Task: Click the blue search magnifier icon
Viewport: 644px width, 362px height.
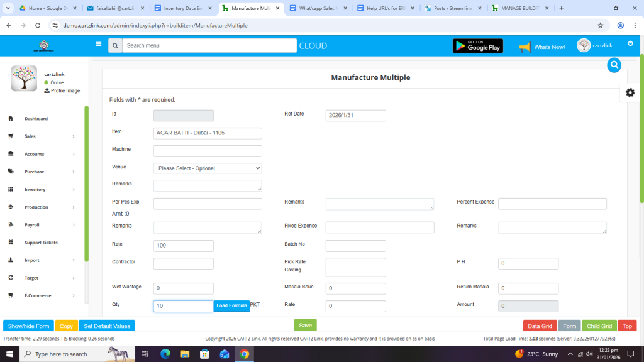Action: (614, 65)
